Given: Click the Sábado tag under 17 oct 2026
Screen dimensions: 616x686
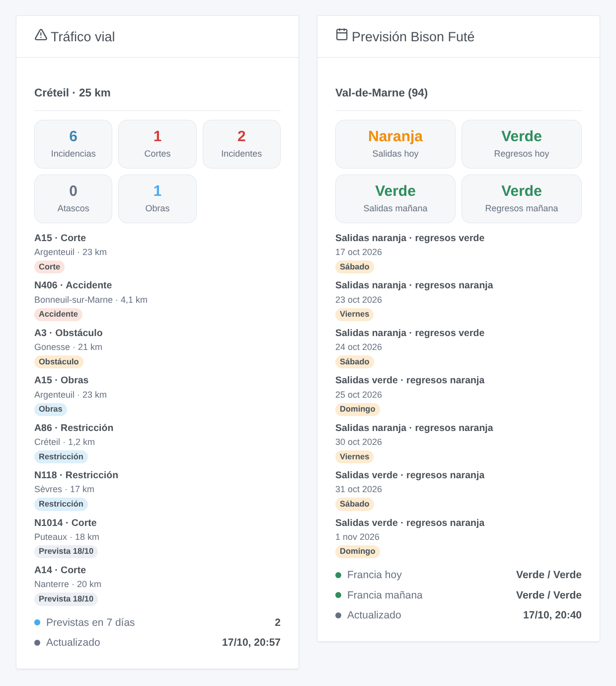Looking at the screenshot, I should coord(355,267).
